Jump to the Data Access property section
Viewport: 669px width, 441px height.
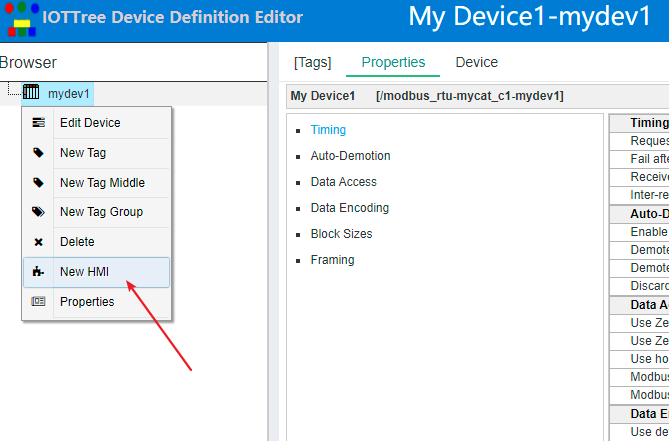coord(343,182)
